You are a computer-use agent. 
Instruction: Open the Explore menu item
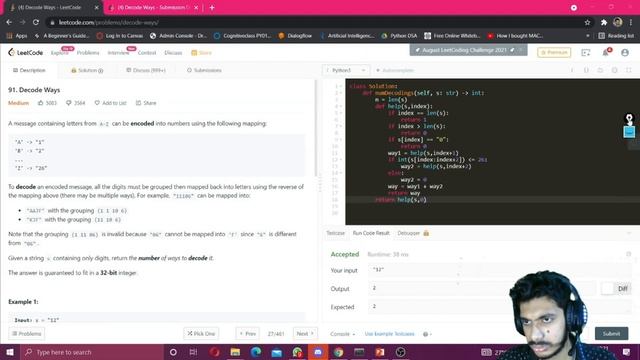click(x=60, y=53)
